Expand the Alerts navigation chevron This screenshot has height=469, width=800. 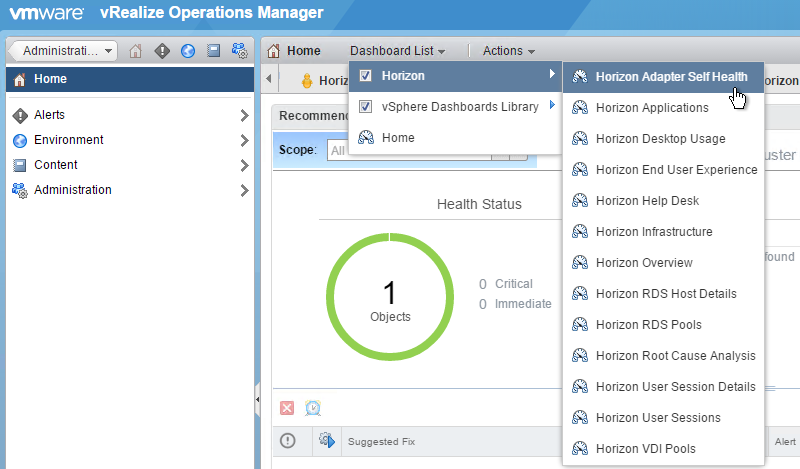click(x=244, y=116)
